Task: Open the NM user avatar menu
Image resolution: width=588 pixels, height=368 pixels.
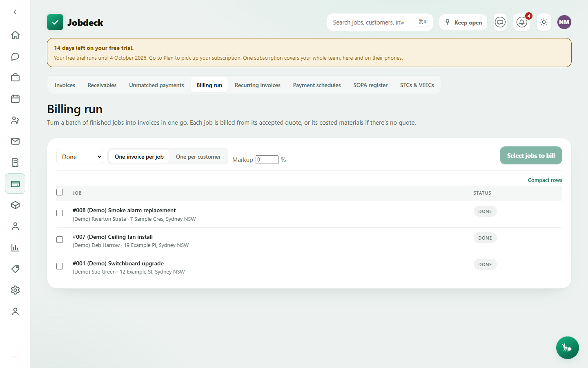Action: [x=564, y=22]
